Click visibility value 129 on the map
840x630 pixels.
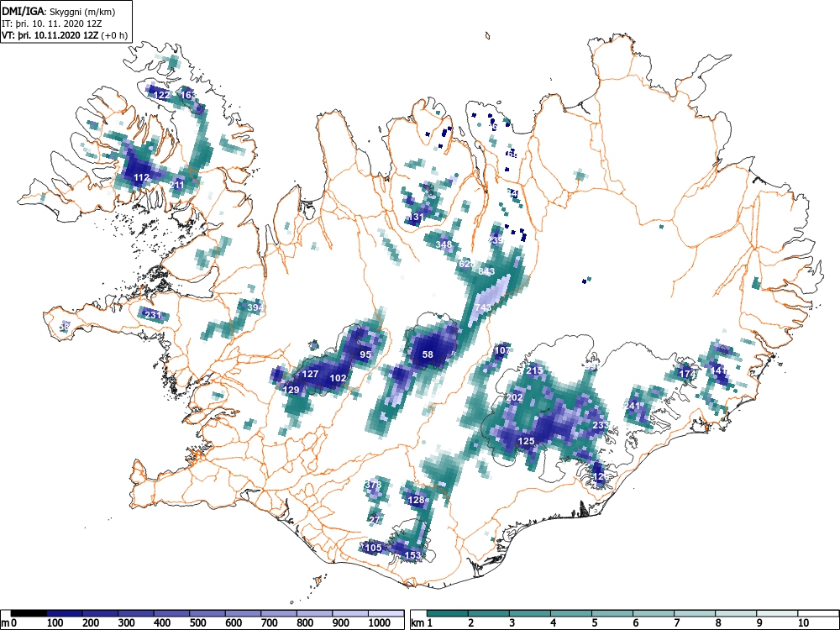291,390
